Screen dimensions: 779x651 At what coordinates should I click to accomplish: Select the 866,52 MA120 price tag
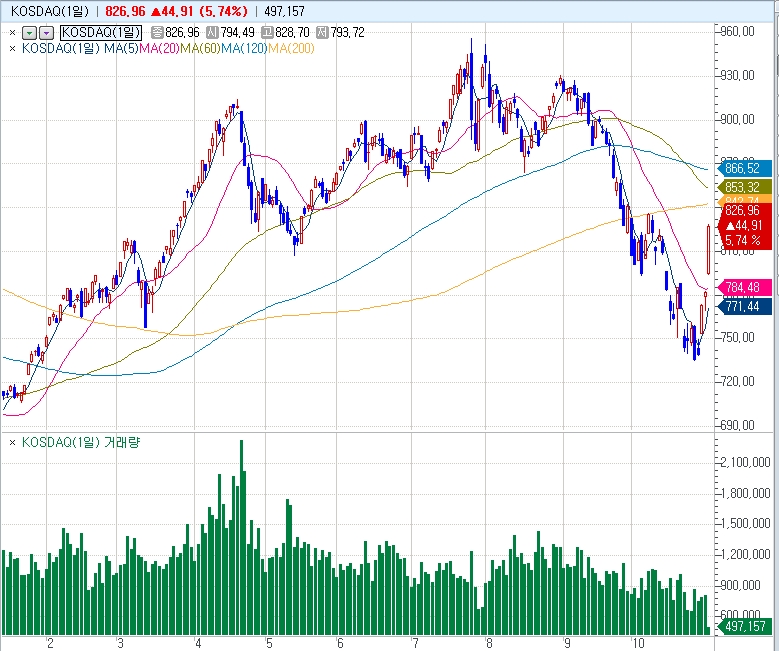[x=745, y=168]
